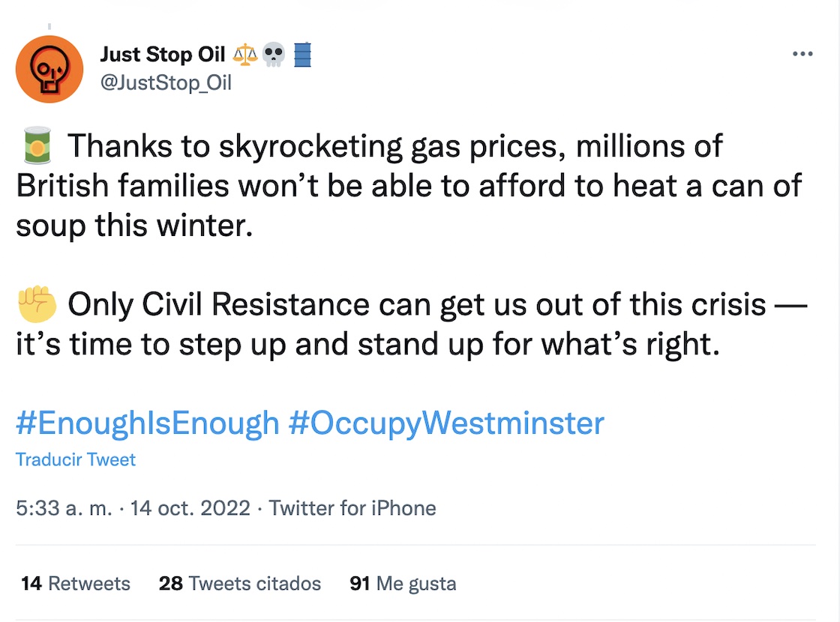The height and width of the screenshot is (622, 840).
Task: Show the 91 Me gusta list
Action: 403,583
